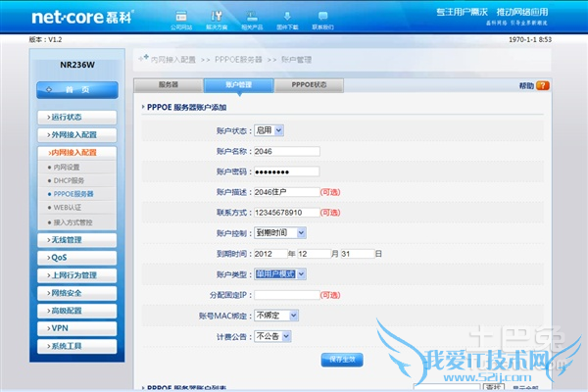This screenshot has height=392, width=588.
Task: Open the 账户状态 (启用) dropdown
Action: (269, 130)
